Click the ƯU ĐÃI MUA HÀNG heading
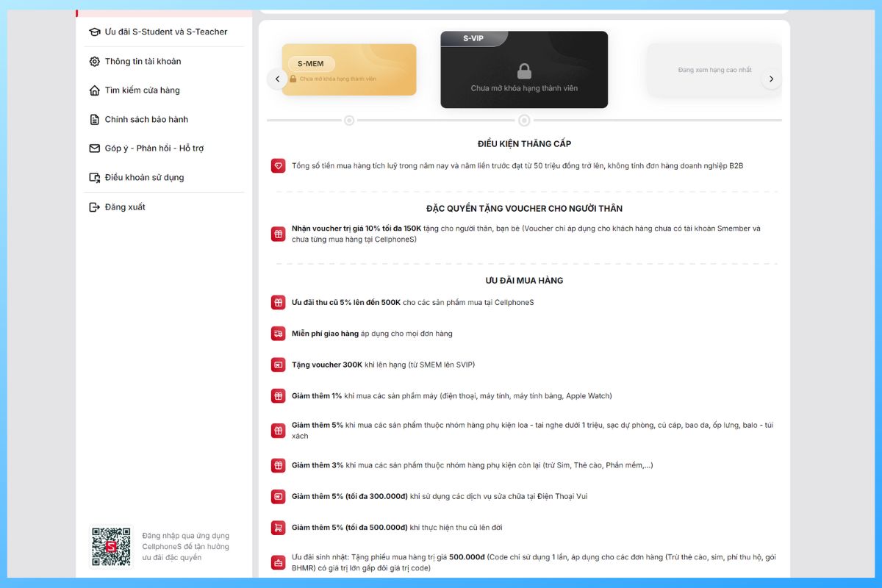This screenshot has height=588, width=882. point(524,281)
